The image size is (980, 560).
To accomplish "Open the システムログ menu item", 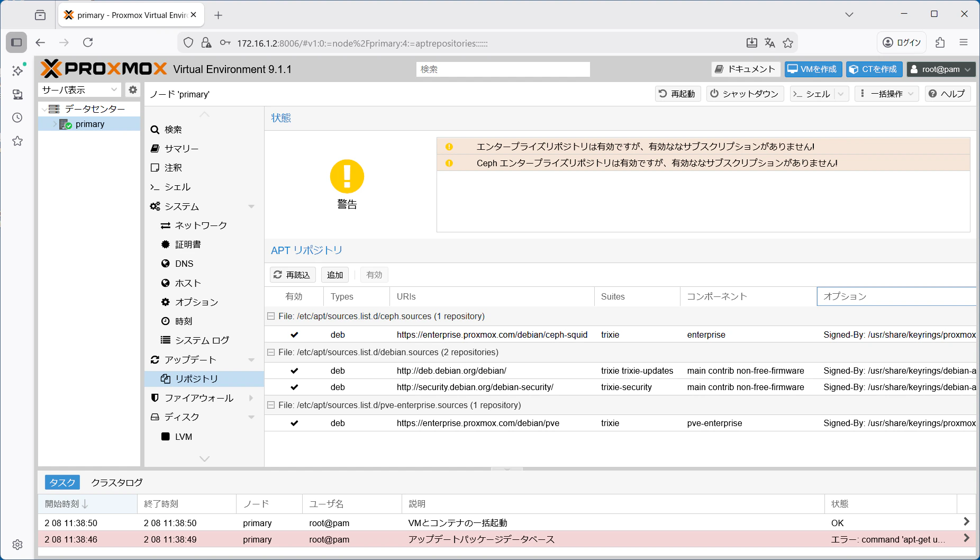I will tap(204, 340).
